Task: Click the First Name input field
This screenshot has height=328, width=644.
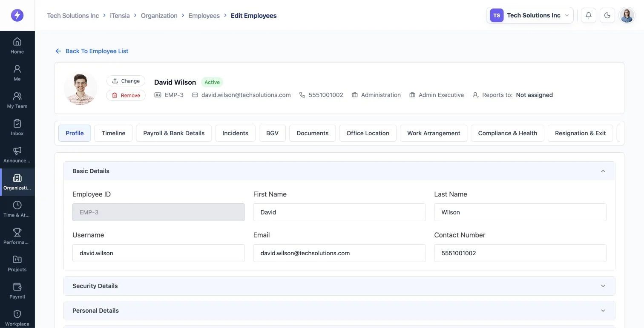Action: pyautogui.click(x=339, y=212)
